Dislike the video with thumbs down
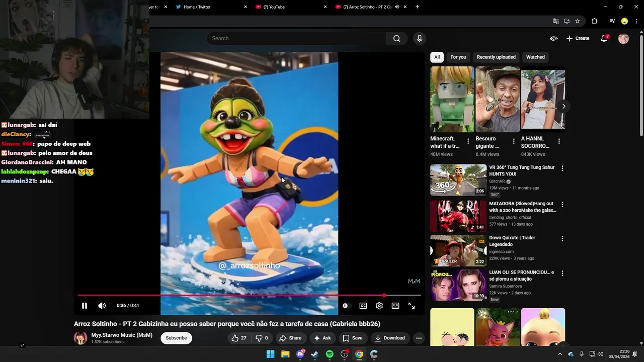The image size is (644, 362). pyautogui.click(x=262, y=338)
